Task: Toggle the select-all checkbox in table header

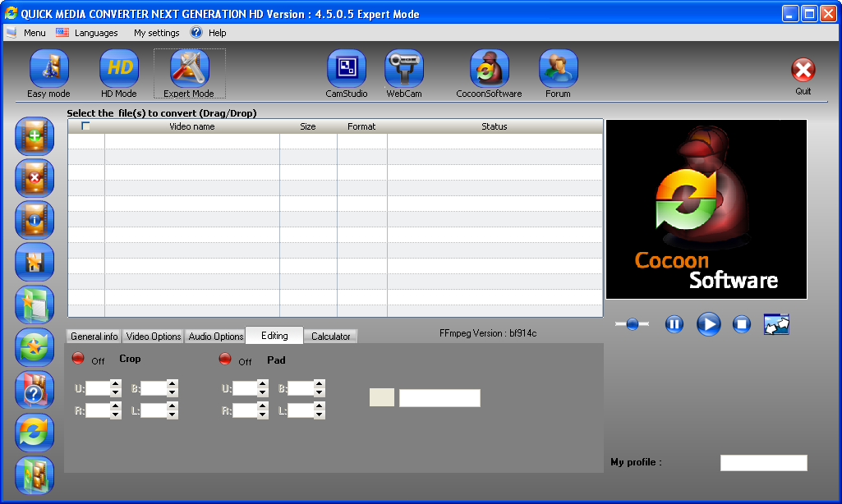Action: click(85, 126)
